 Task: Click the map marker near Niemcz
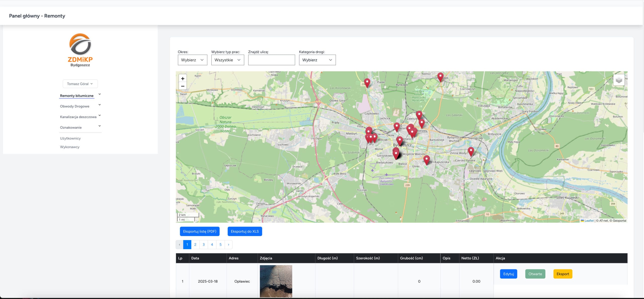tap(440, 76)
